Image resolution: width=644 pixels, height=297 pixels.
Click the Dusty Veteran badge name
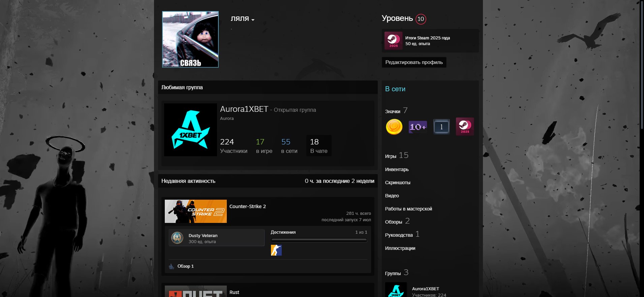coord(203,235)
